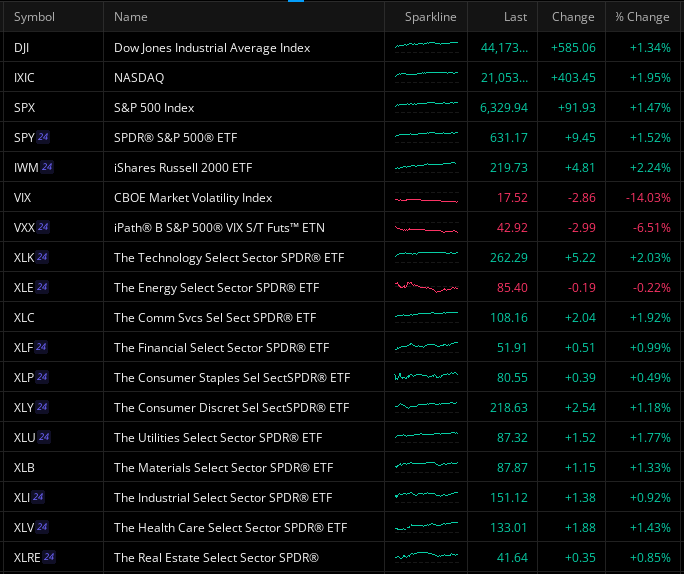Screen dimensions: 684x574
Task: Open the DJI sparkline chart
Action: click(x=426, y=46)
